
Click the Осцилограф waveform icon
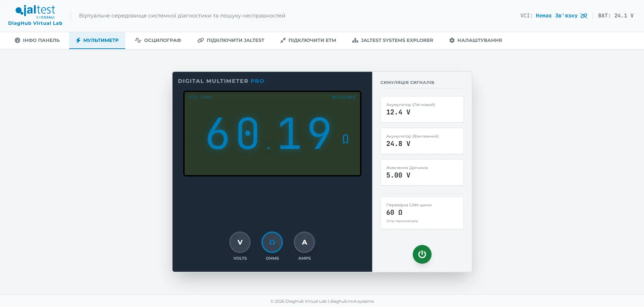coord(138,40)
